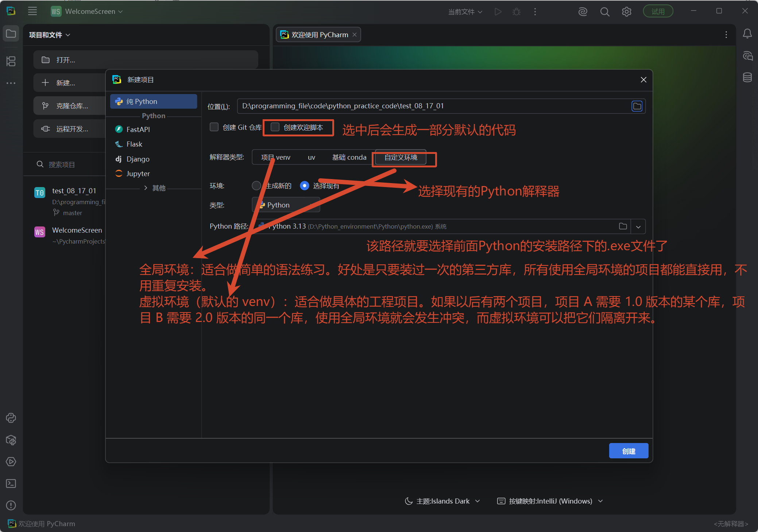Screen dimensions: 758x532
Task: Run the current file
Action: pyautogui.click(x=498, y=12)
